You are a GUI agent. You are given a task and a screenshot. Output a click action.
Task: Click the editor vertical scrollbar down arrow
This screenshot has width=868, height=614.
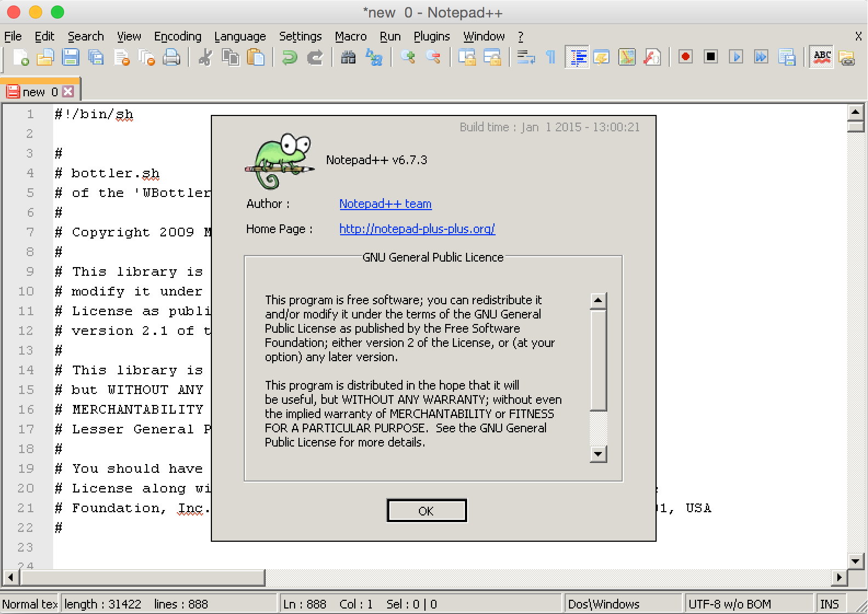pyautogui.click(x=855, y=561)
